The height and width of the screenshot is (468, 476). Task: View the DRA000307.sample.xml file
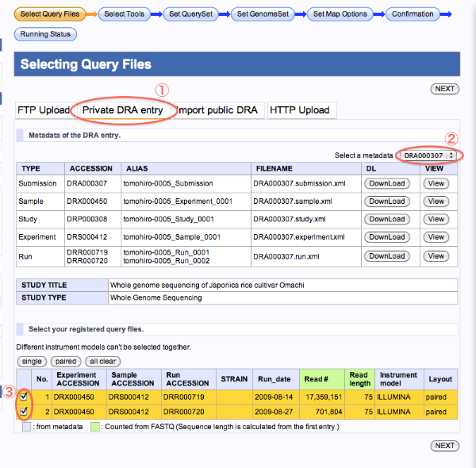(x=436, y=201)
